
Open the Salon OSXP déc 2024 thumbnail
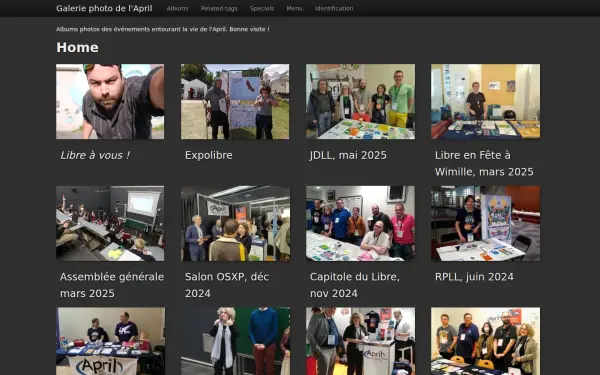click(x=235, y=223)
